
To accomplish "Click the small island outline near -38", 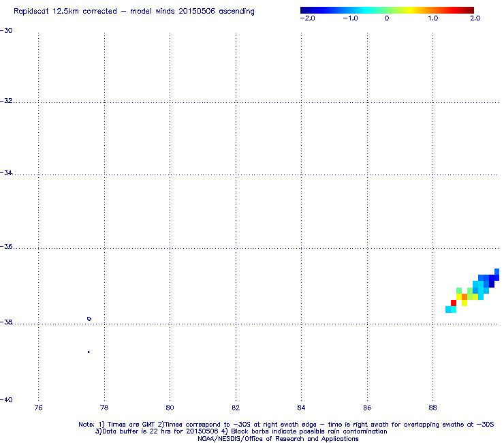I will [89, 319].
